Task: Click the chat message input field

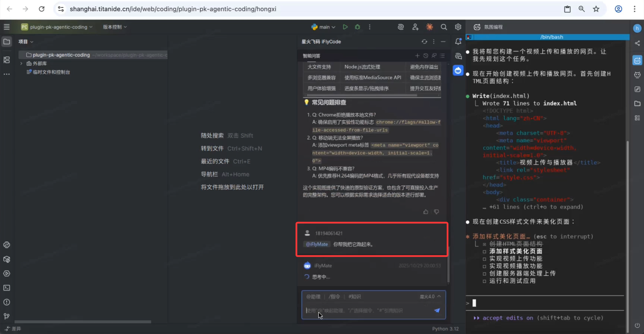Action: 367,311
